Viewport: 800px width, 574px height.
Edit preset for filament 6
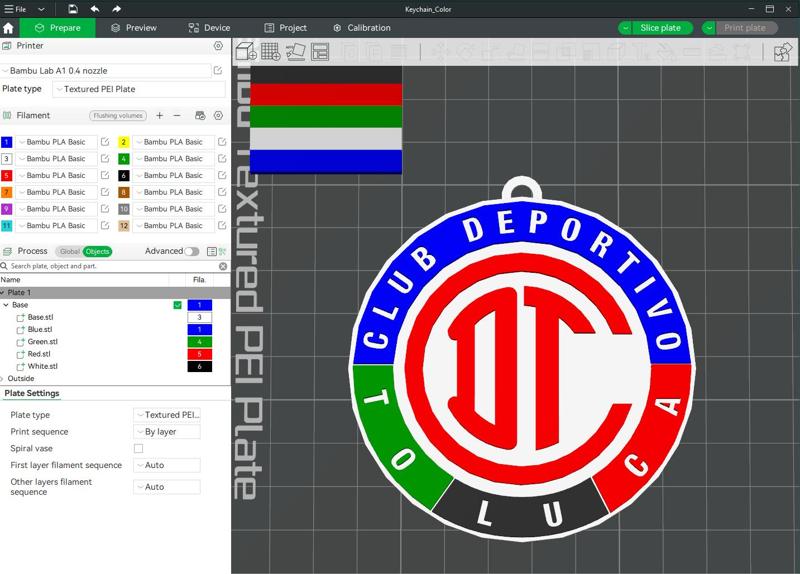[222, 176]
